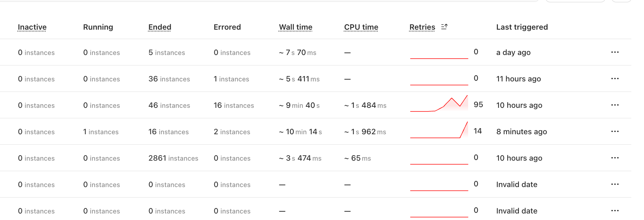This screenshot has height=220, width=644.
Task: Open the three-dot menu for the 11 hours ago row
Action: pyautogui.click(x=615, y=79)
